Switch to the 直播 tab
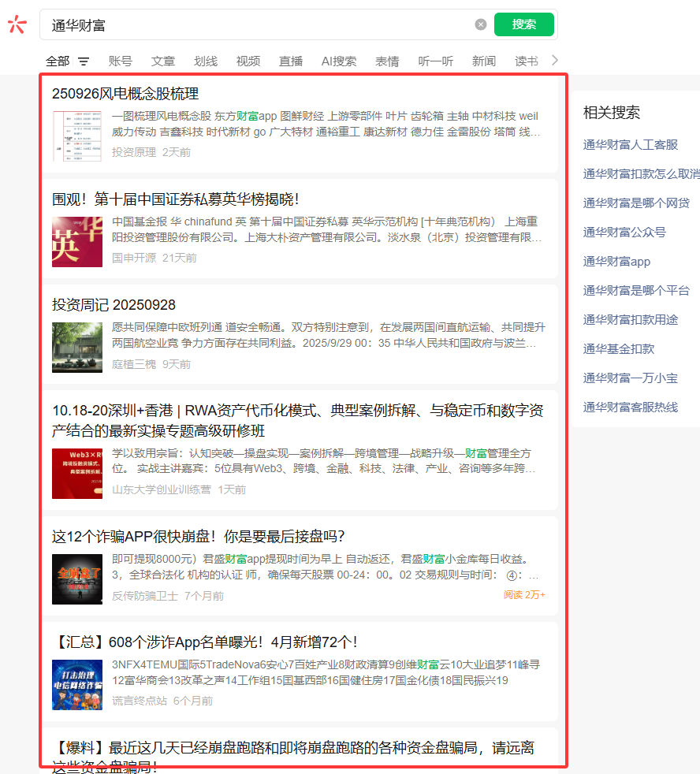This screenshot has height=774, width=700. click(291, 61)
